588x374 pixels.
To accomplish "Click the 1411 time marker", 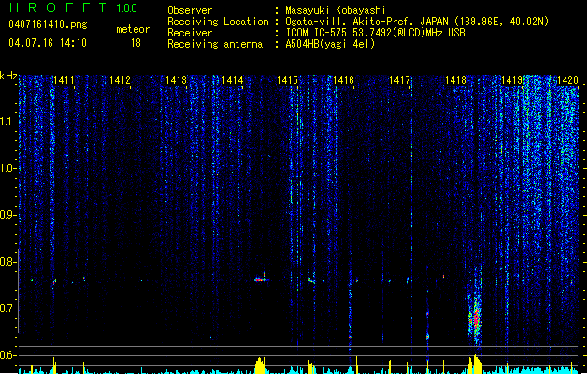I will point(64,80).
